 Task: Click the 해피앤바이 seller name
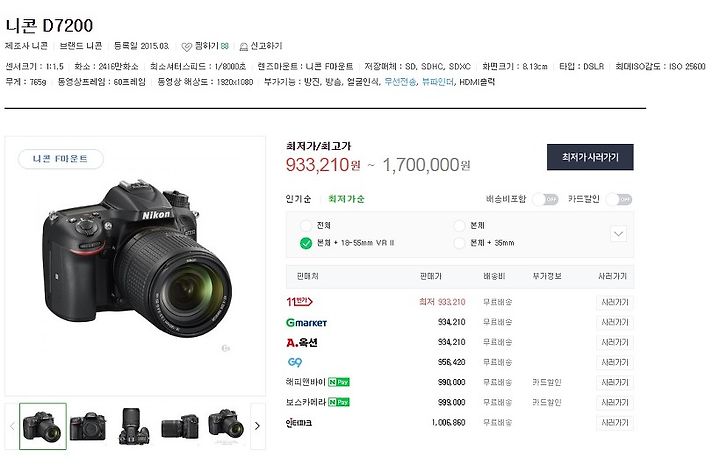(305, 382)
